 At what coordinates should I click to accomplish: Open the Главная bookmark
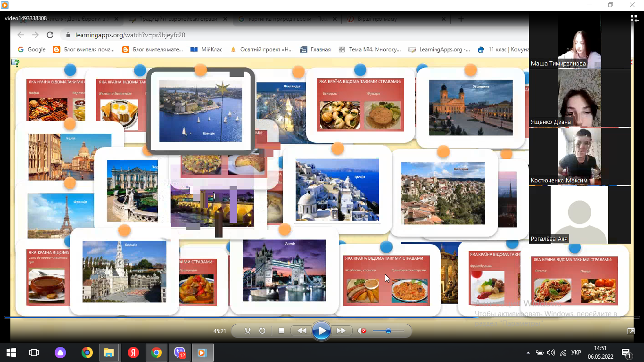point(315,49)
